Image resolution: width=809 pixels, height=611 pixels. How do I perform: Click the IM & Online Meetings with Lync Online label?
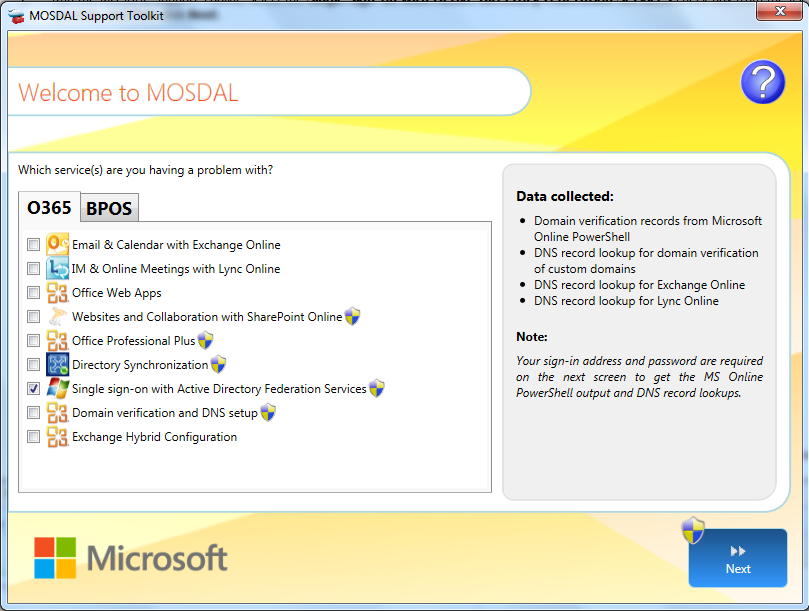pyautogui.click(x=176, y=269)
